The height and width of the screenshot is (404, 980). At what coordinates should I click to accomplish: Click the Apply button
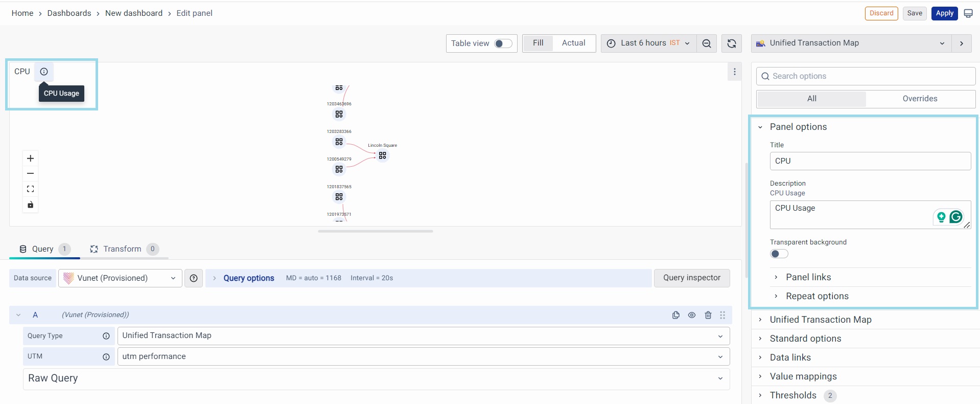pyautogui.click(x=944, y=13)
